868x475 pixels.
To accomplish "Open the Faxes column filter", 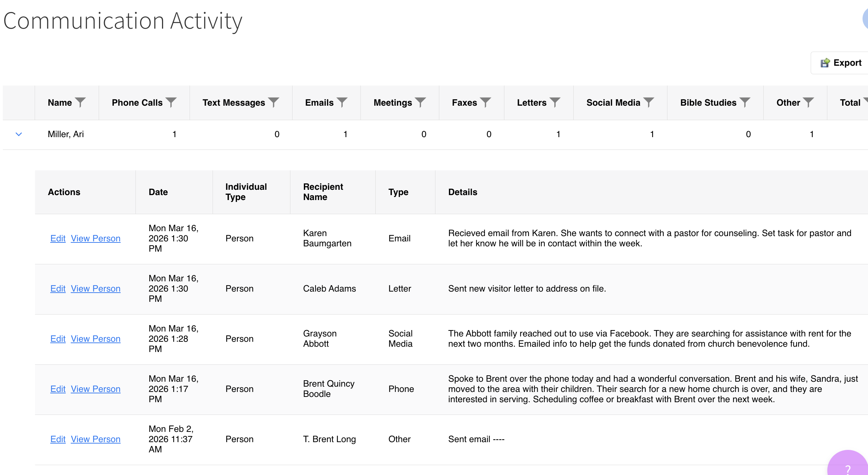I will tap(485, 102).
